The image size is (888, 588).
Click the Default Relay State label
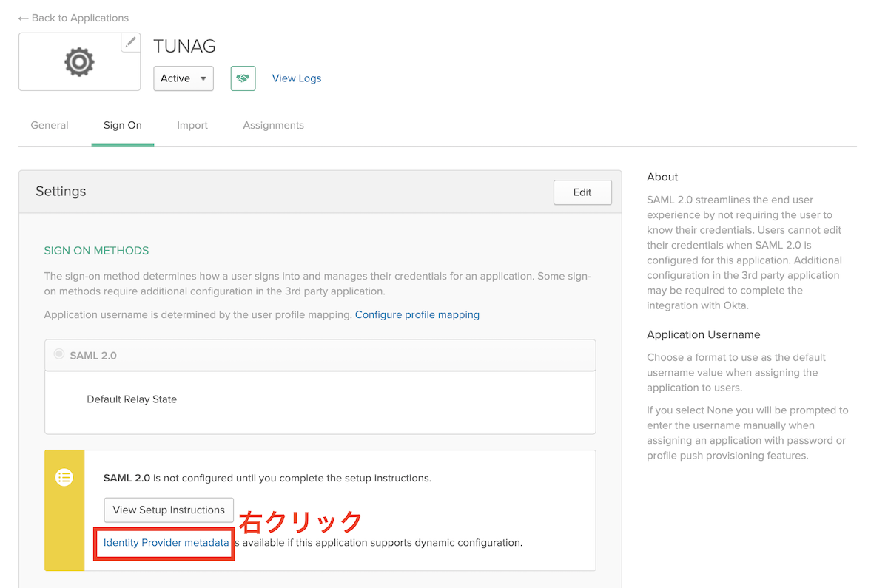pos(132,399)
